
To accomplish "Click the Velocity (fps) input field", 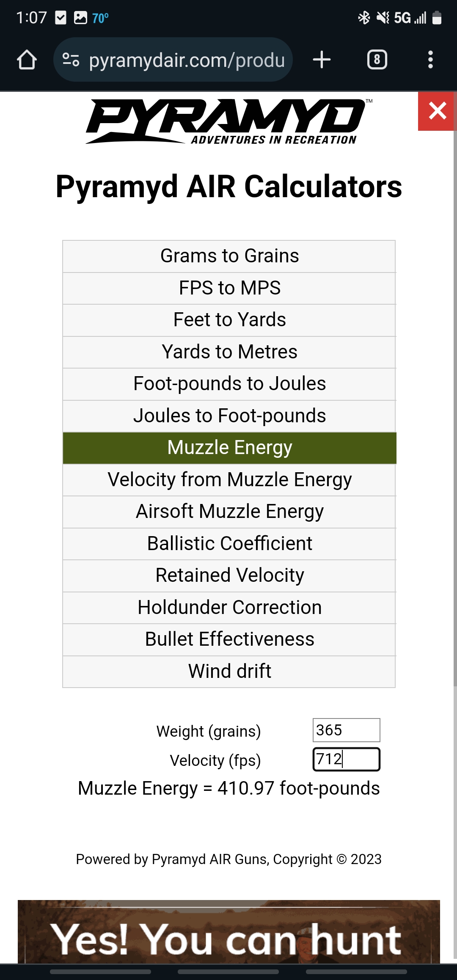I will click(x=346, y=759).
